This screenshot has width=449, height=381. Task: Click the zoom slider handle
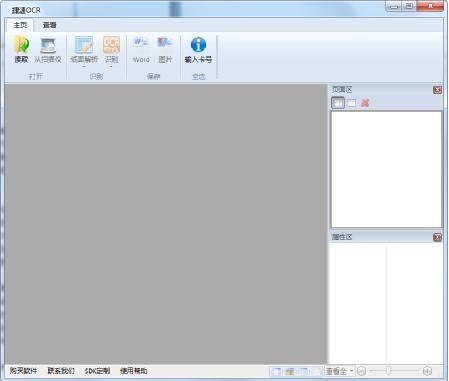pyautogui.click(x=388, y=371)
